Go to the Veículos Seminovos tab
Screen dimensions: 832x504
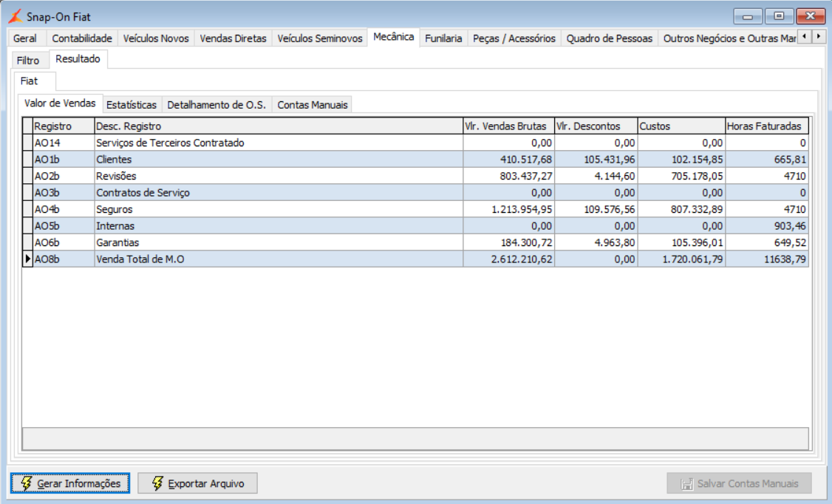tap(319, 38)
